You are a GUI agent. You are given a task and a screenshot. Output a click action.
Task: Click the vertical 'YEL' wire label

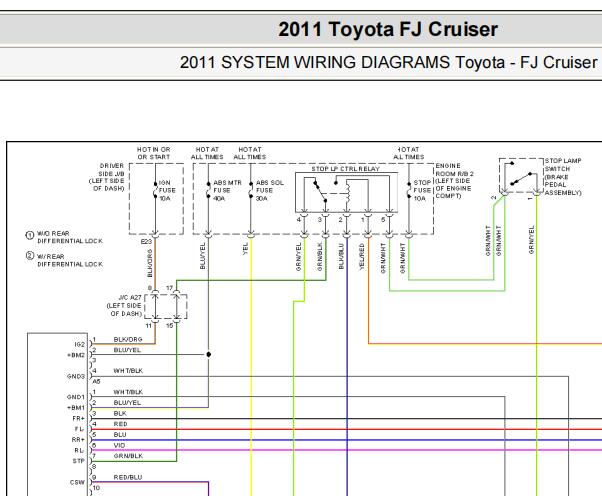(x=246, y=249)
